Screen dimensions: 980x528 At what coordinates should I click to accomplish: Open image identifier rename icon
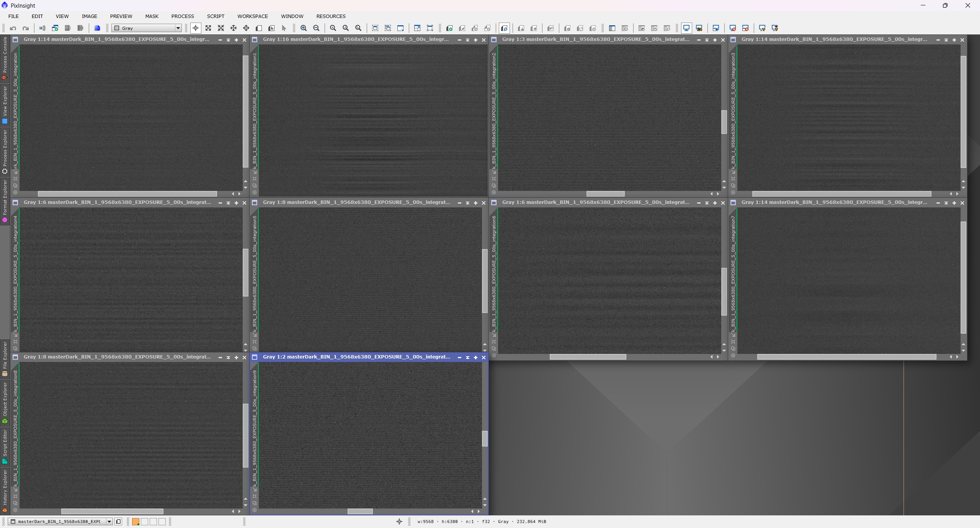click(42, 28)
